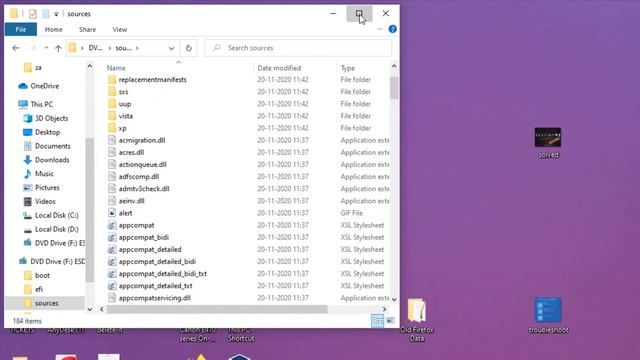Switch to large icons view layout

coord(391,321)
